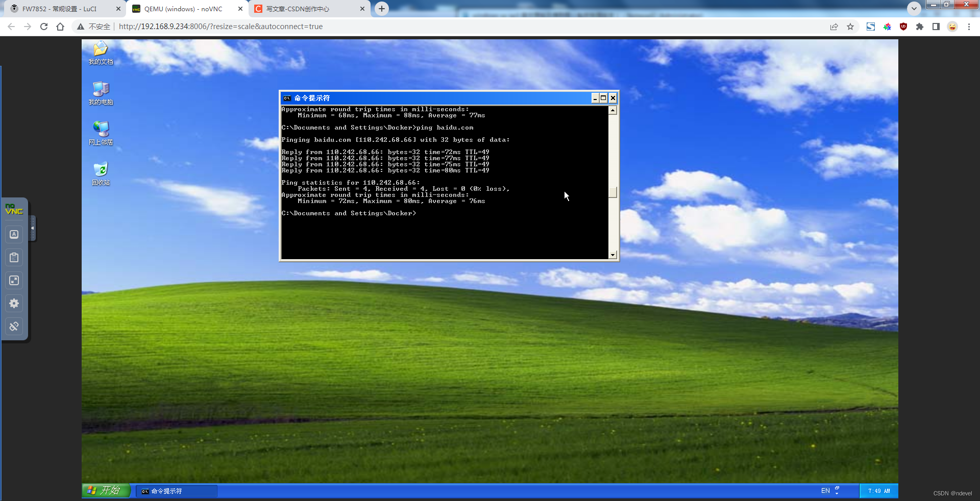Close the command prompt window

613,98
